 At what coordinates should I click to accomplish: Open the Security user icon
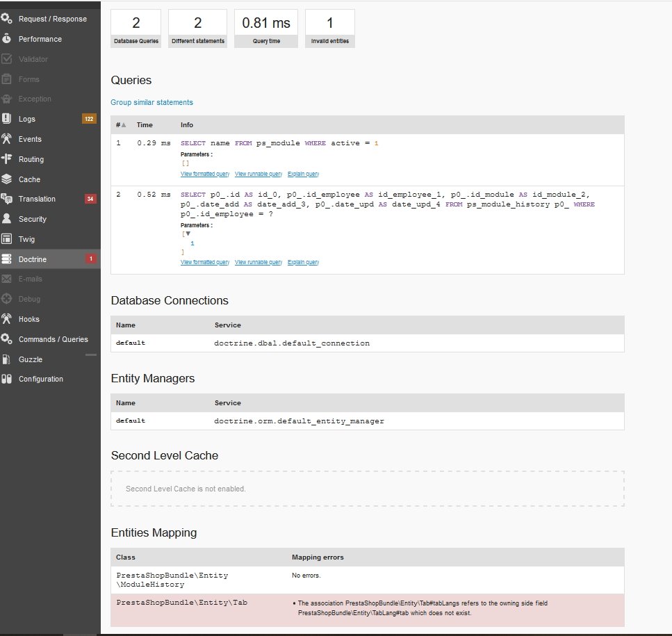click(6, 219)
